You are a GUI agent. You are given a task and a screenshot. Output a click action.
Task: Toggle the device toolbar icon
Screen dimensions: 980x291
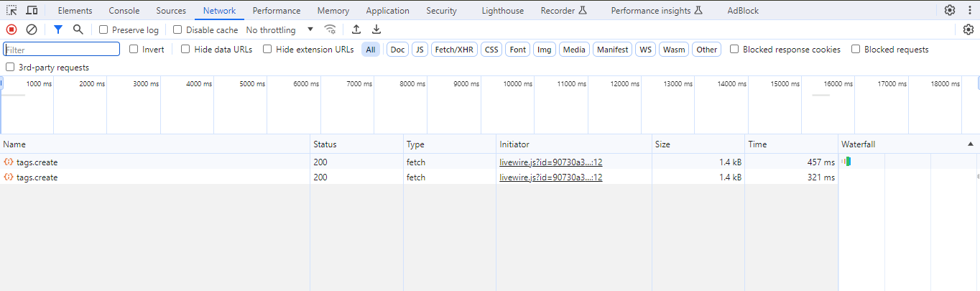(32, 11)
